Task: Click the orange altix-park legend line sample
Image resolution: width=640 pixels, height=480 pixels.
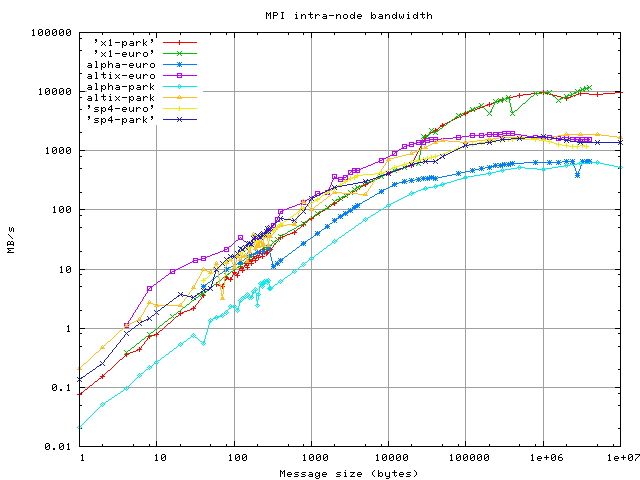Action: 180,98
